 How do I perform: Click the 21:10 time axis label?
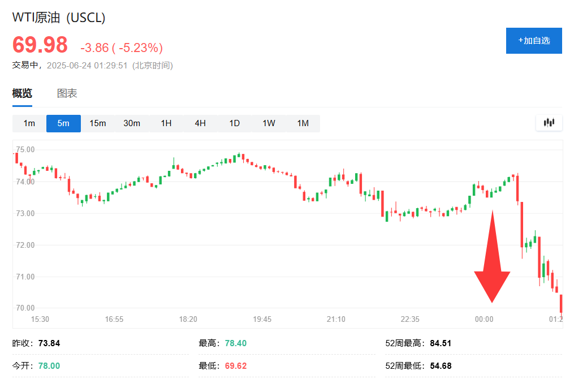click(x=336, y=319)
